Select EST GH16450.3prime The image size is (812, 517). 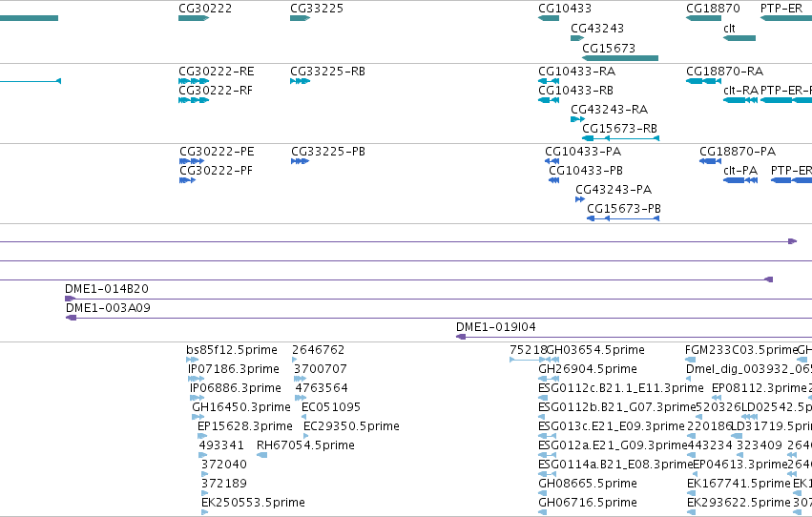(198, 417)
